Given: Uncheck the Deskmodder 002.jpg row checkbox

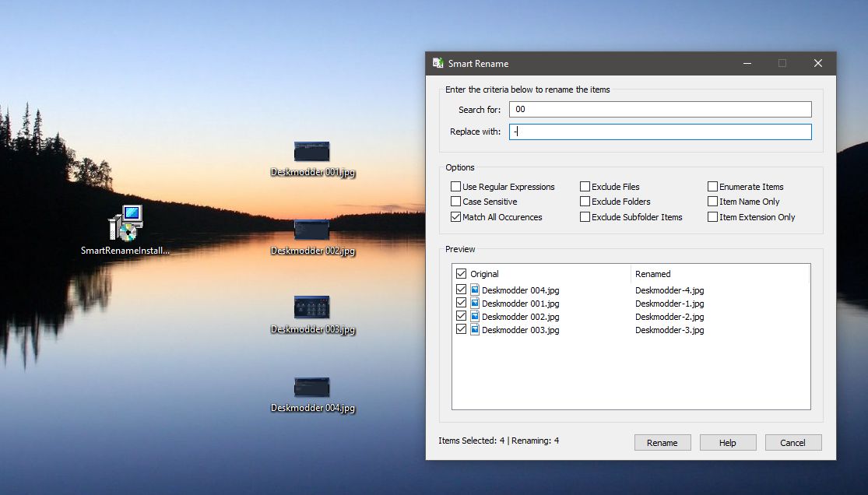Looking at the screenshot, I should (x=461, y=316).
